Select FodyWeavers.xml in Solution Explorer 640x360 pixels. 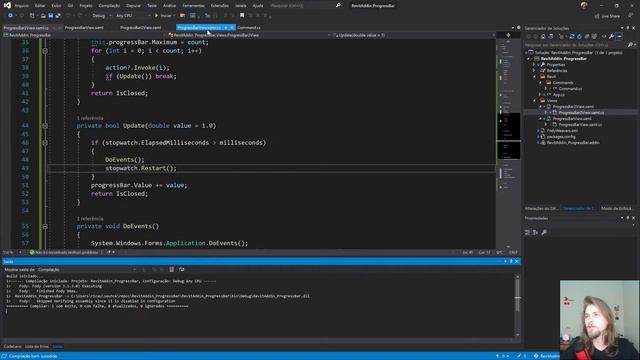562,131
